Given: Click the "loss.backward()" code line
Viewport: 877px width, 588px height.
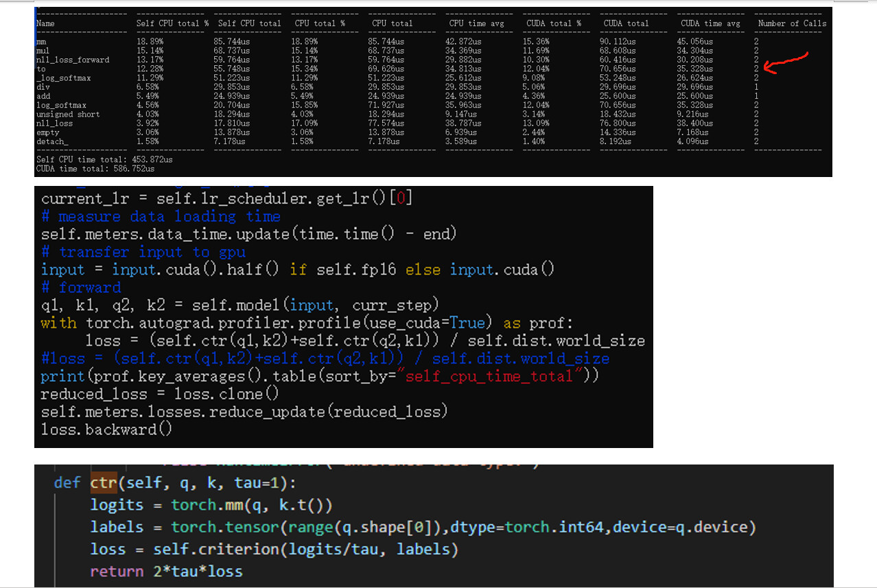Looking at the screenshot, I should (106, 430).
